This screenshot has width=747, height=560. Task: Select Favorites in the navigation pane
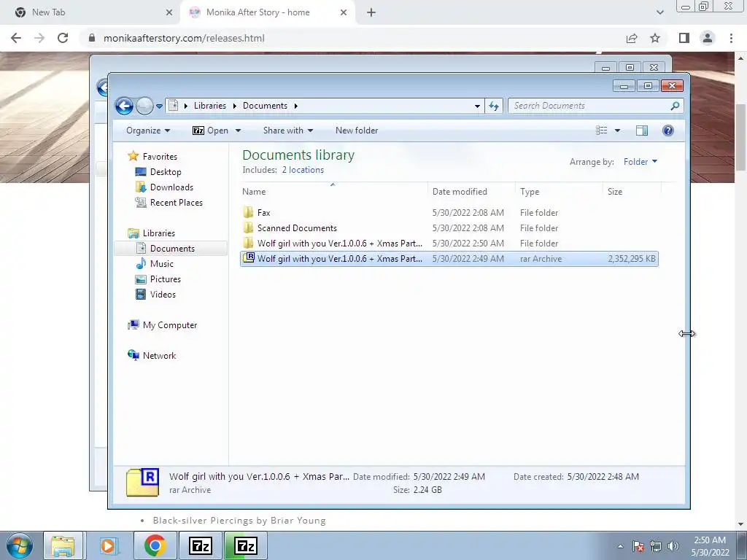[x=160, y=157]
